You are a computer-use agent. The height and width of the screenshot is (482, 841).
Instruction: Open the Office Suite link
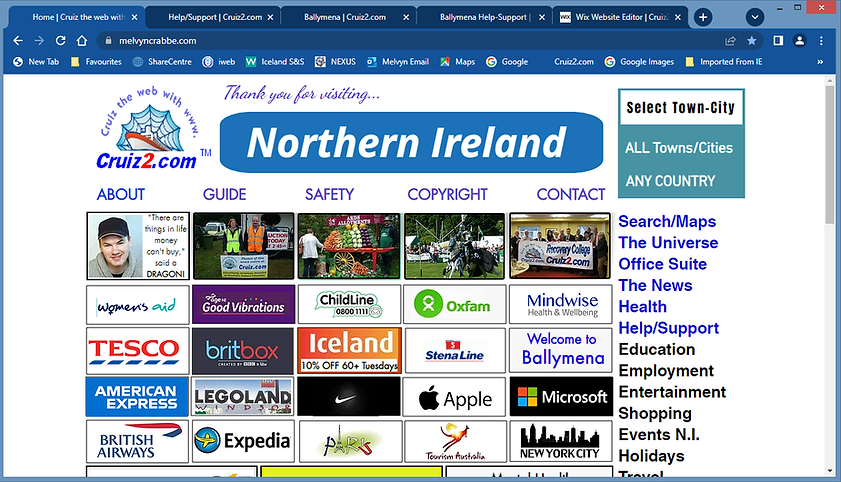(x=662, y=264)
